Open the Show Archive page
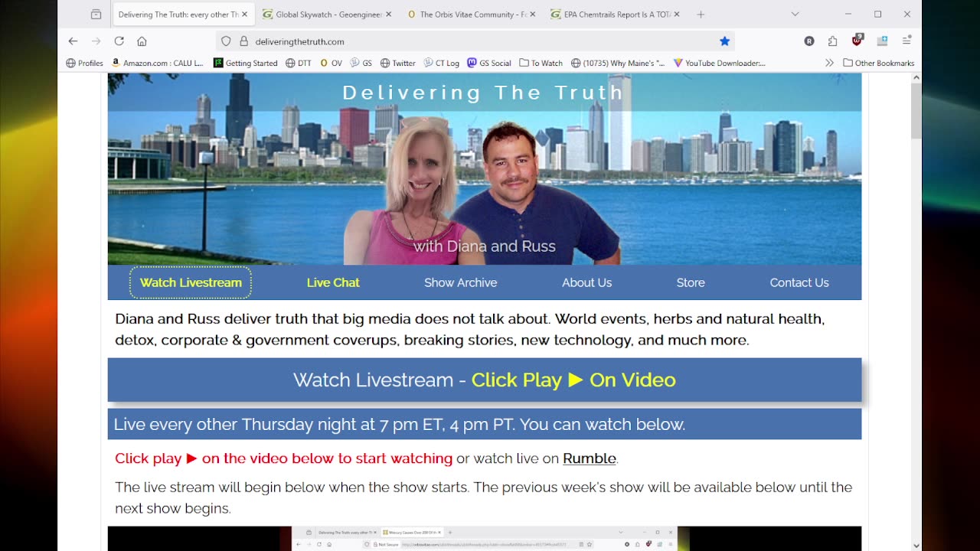This screenshot has width=980, height=551. (460, 282)
